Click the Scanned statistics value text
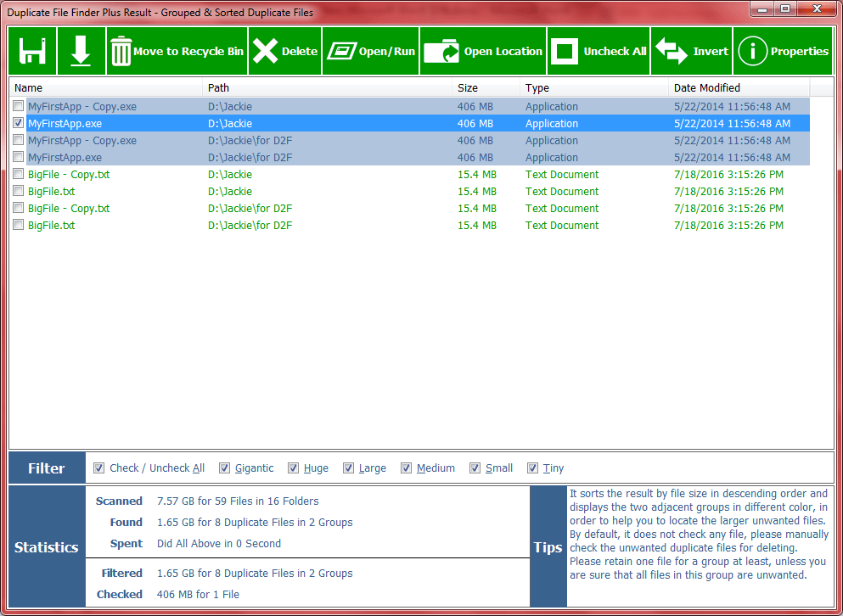843x616 pixels. [238, 501]
